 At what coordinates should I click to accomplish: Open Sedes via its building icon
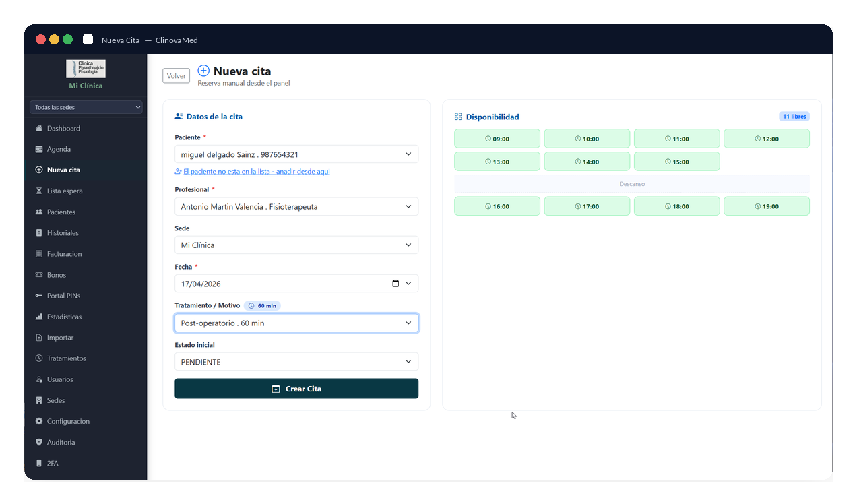tap(38, 400)
